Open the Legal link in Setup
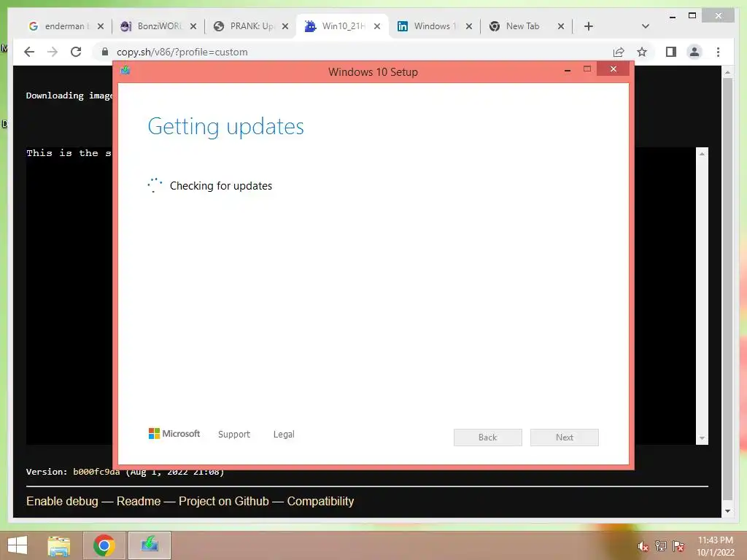This screenshot has height=560, width=747. click(x=284, y=435)
